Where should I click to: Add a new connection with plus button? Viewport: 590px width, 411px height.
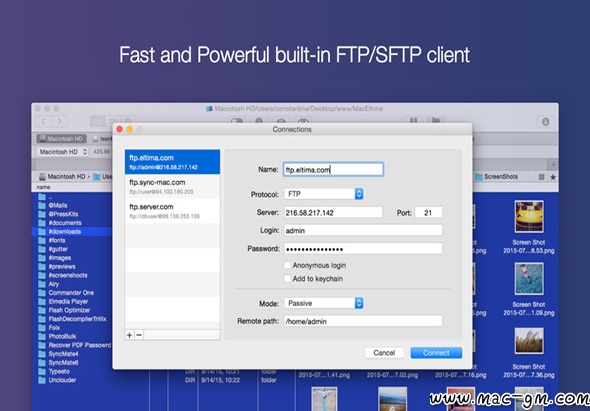point(129,335)
